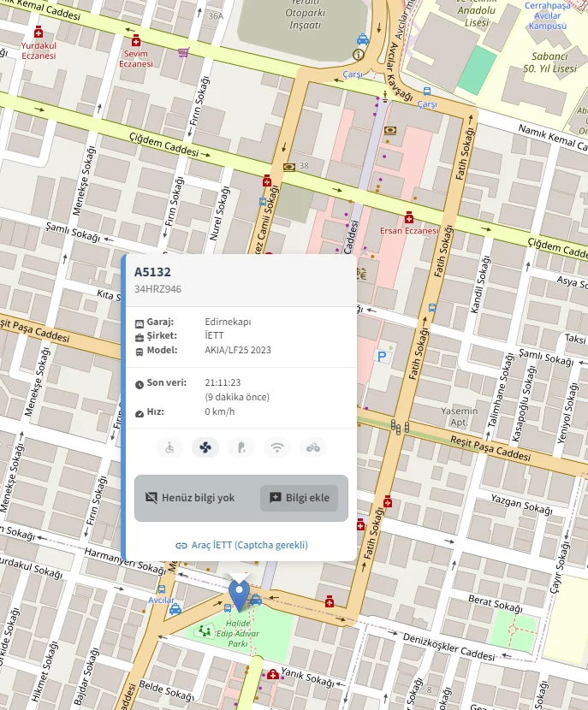Click the Avcılar bus stop icon
The height and width of the screenshot is (710, 588).
162,589
